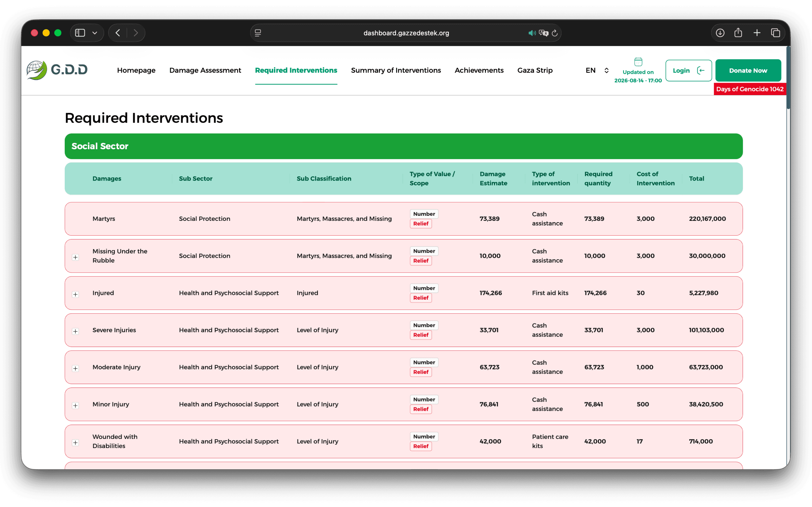The image size is (812, 507).
Task: Click the translate page icon
Action: (x=543, y=33)
